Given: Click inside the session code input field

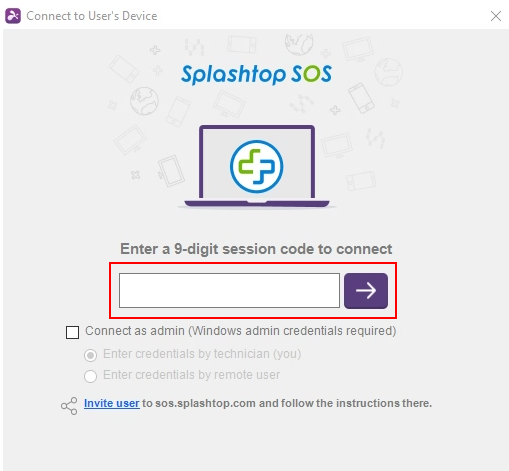Looking at the screenshot, I should [x=229, y=290].
